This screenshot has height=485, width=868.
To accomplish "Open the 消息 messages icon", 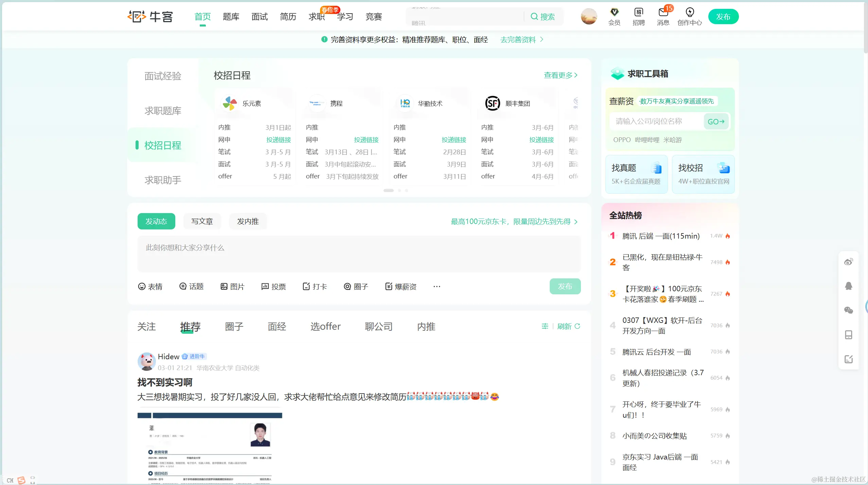I will point(663,16).
